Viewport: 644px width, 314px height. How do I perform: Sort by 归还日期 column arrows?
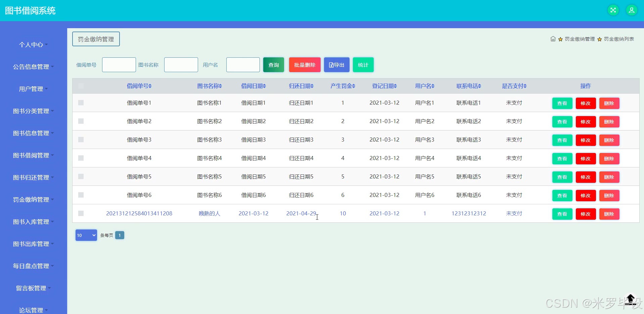pos(312,86)
